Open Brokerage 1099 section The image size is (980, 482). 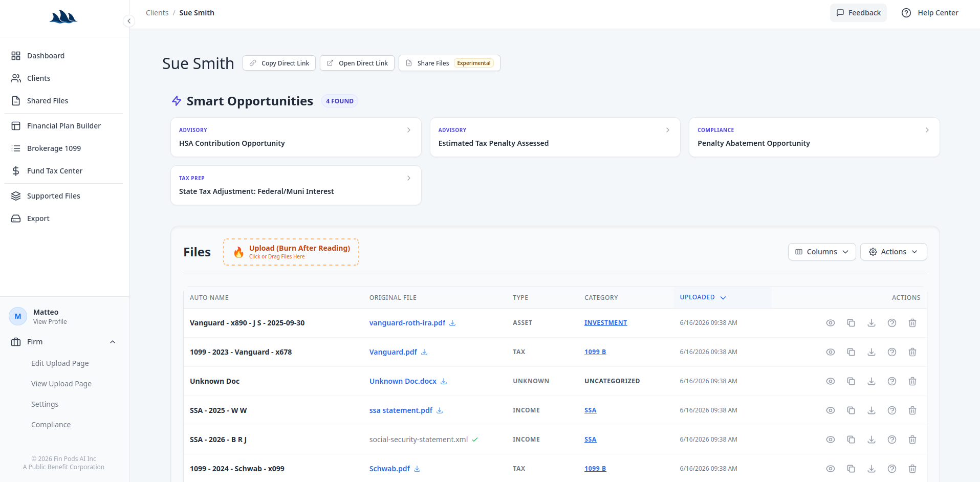pos(63,148)
